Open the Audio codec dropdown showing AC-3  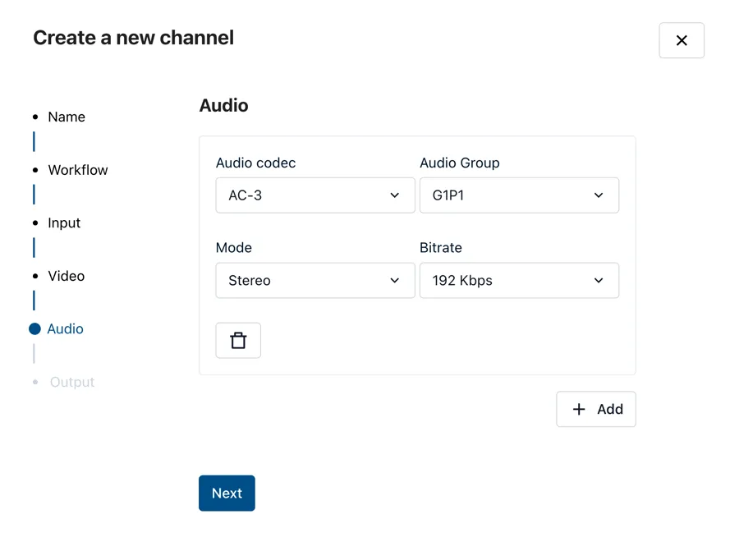tap(315, 195)
